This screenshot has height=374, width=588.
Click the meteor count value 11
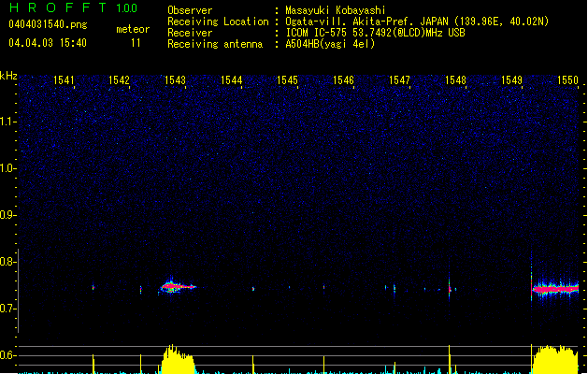(136, 43)
